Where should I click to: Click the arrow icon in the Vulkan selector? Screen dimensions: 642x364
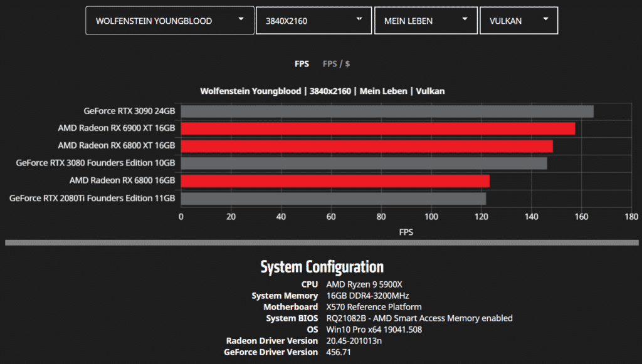tap(545, 19)
